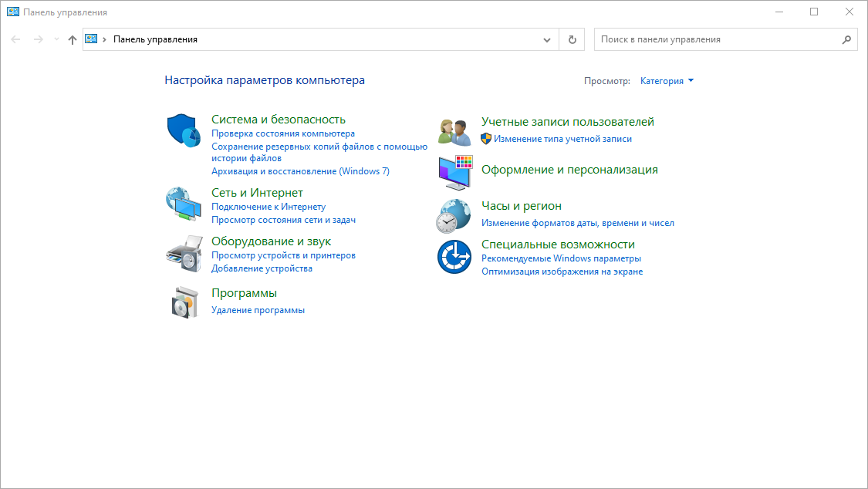
Task: Click the Панель управления breadcrumb in address bar
Action: click(x=156, y=39)
